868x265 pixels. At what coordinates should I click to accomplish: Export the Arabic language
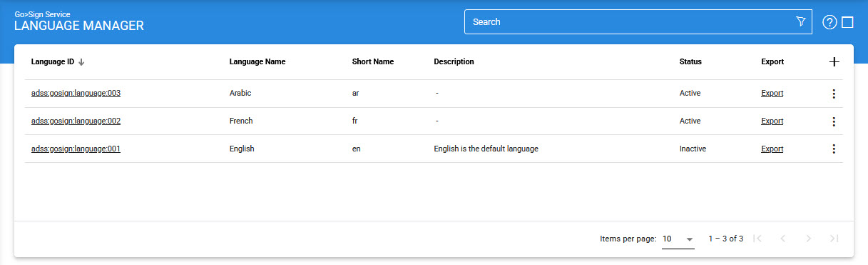tap(772, 93)
